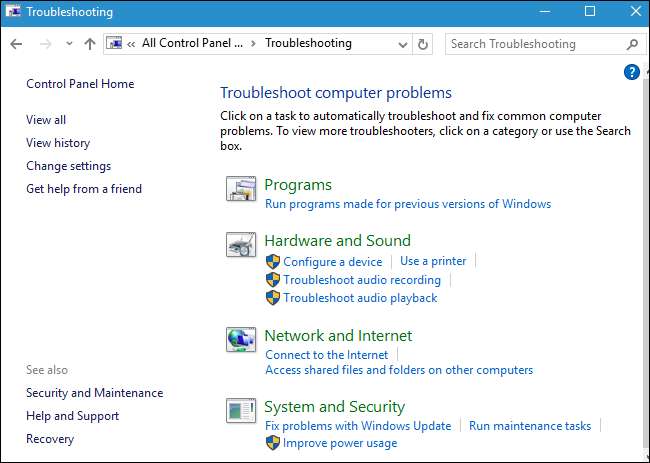The image size is (650, 463).
Task: Open View all troubleshooters
Action: point(46,120)
